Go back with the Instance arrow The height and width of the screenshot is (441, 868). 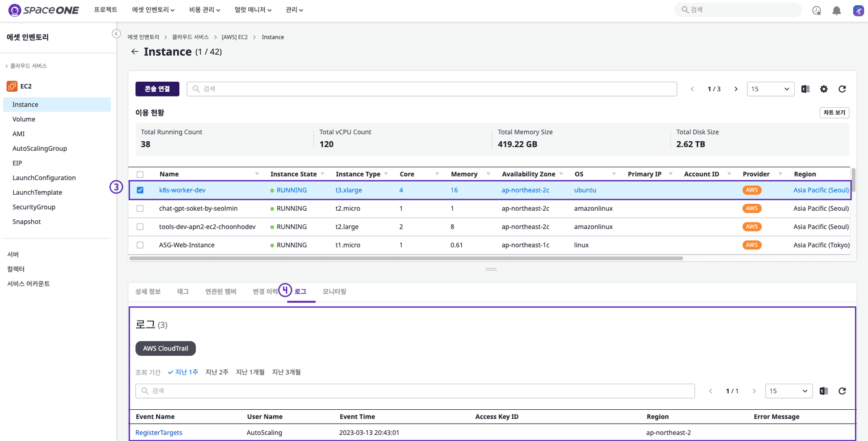[x=135, y=52]
